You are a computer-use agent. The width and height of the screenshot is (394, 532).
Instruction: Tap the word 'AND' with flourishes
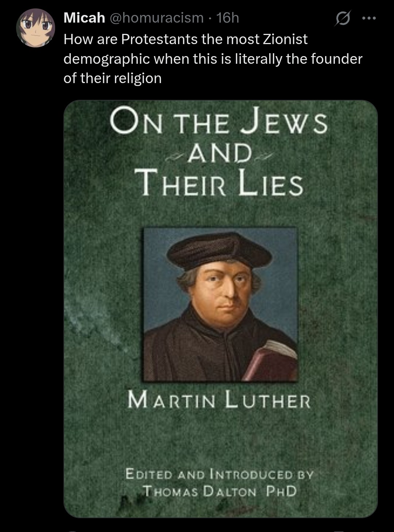[x=220, y=153]
